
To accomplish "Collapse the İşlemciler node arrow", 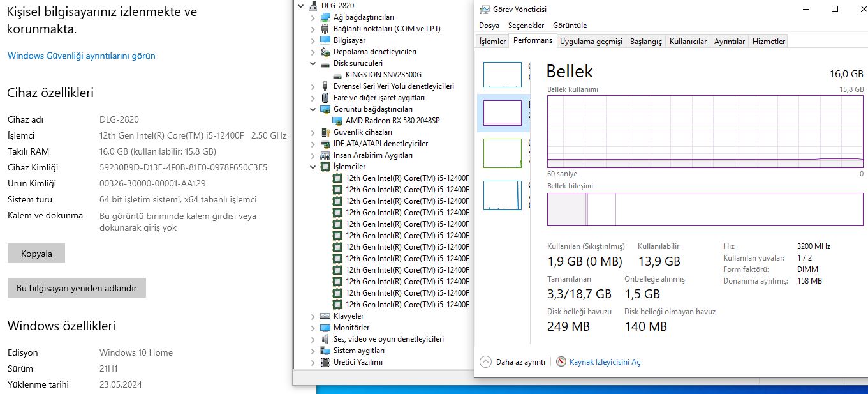I will [313, 167].
